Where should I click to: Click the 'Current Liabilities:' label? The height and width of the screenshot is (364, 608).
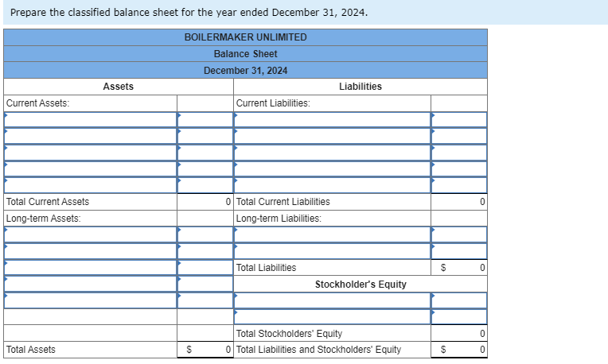point(273,103)
